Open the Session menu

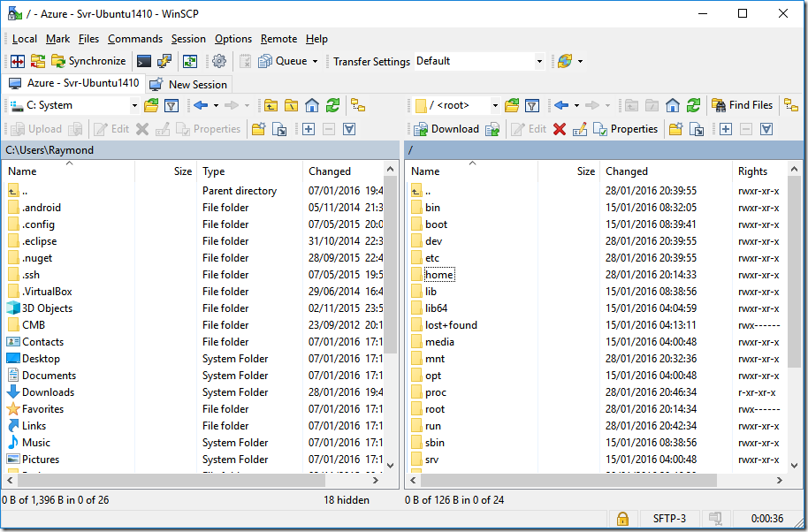pos(188,39)
